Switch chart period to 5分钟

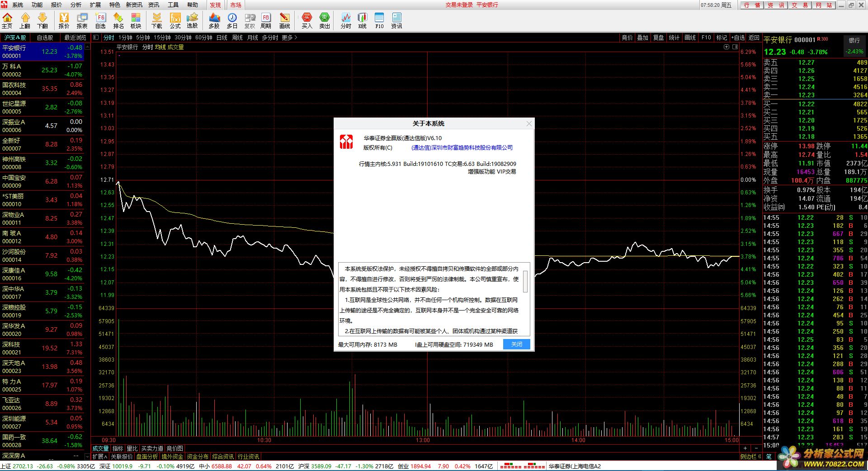(143, 38)
